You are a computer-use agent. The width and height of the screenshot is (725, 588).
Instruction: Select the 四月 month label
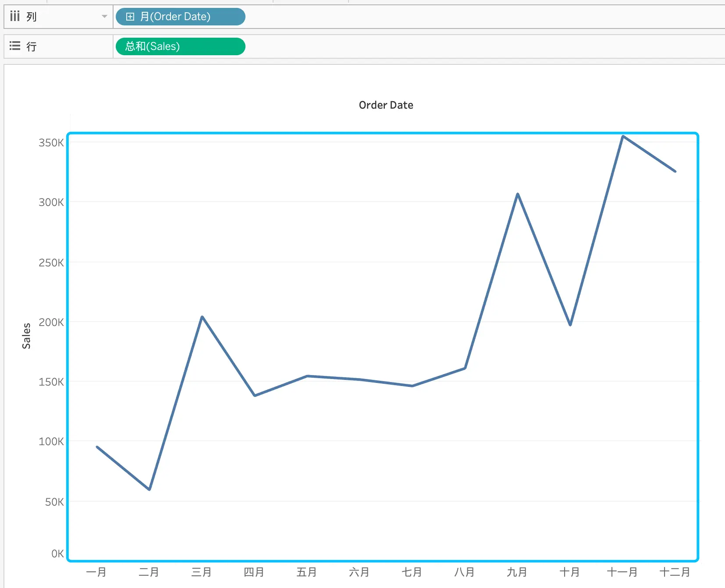pos(254,572)
